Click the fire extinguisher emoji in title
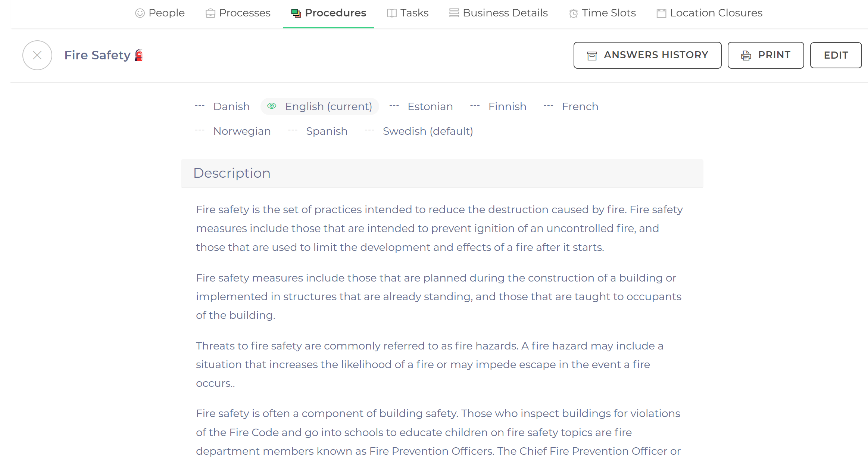 point(139,55)
